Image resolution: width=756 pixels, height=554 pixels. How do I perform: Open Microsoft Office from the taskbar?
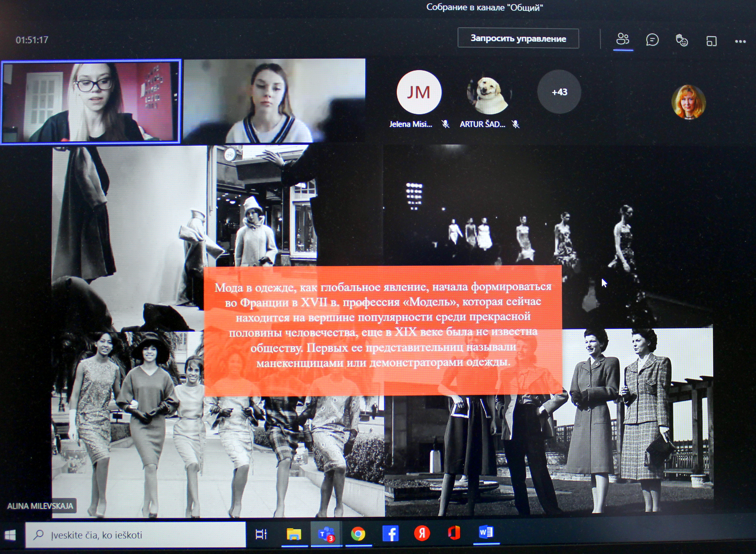point(454,532)
